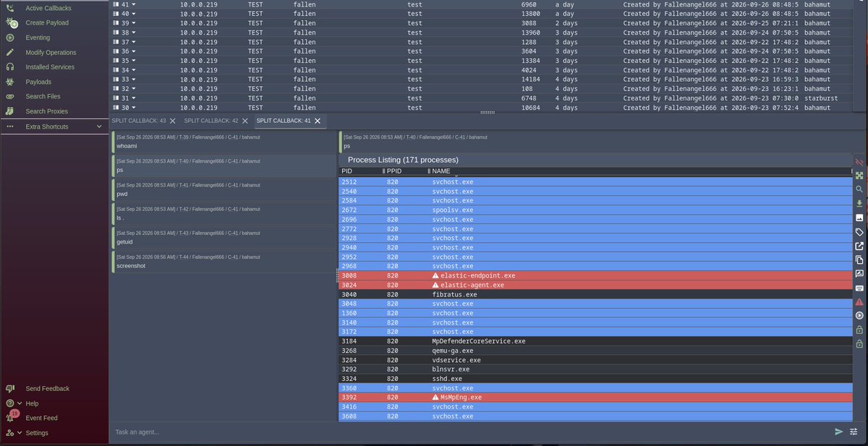The image size is (868, 446).
Task: Send the task with the paper plane icon
Action: pyautogui.click(x=839, y=432)
